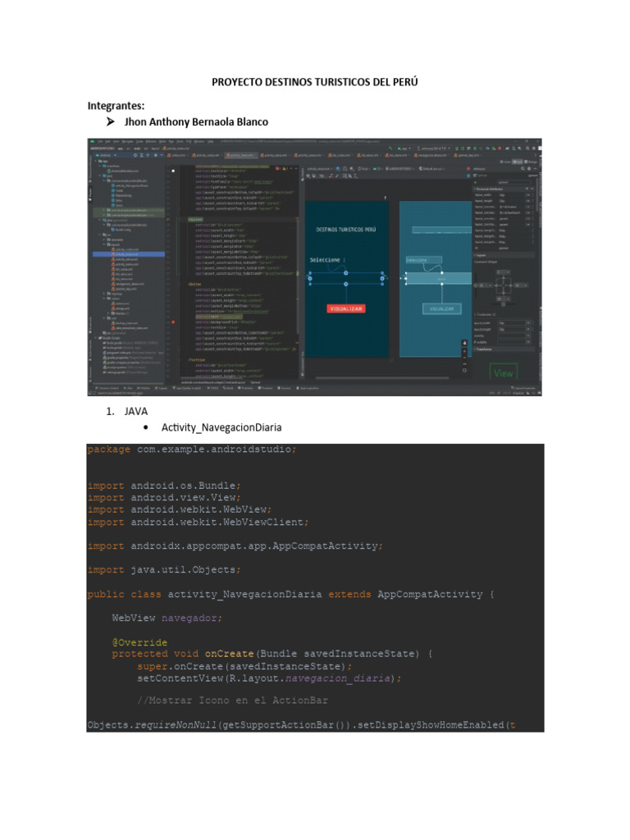Collapse the manifests folder node
The image size is (630, 840).
coord(99,166)
